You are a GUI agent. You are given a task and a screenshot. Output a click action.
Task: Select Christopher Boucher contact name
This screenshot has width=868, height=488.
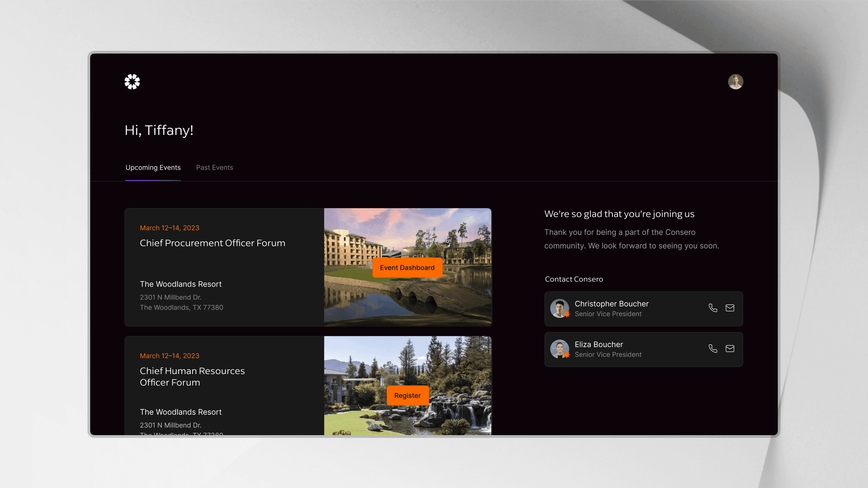(x=611, y=304)
